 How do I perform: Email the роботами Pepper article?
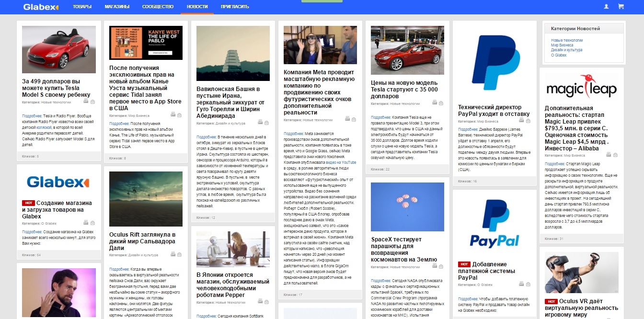[267, 302]
